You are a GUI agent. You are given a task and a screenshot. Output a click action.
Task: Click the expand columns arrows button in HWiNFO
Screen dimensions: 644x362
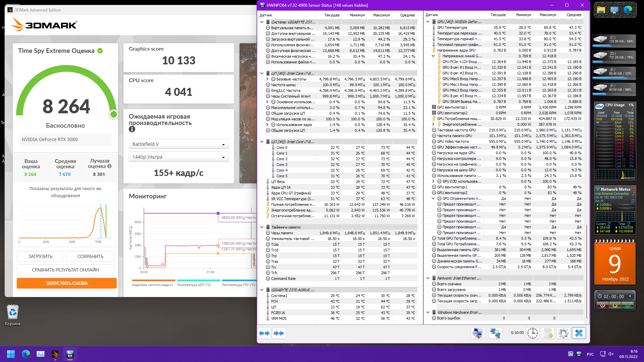[x=265, y=333]
